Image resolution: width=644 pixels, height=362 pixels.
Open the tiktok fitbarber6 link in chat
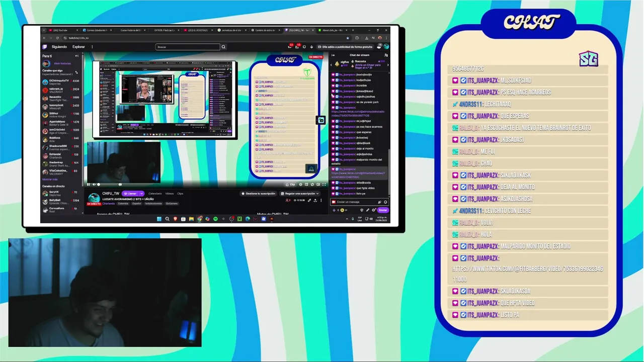coord(358,174)
